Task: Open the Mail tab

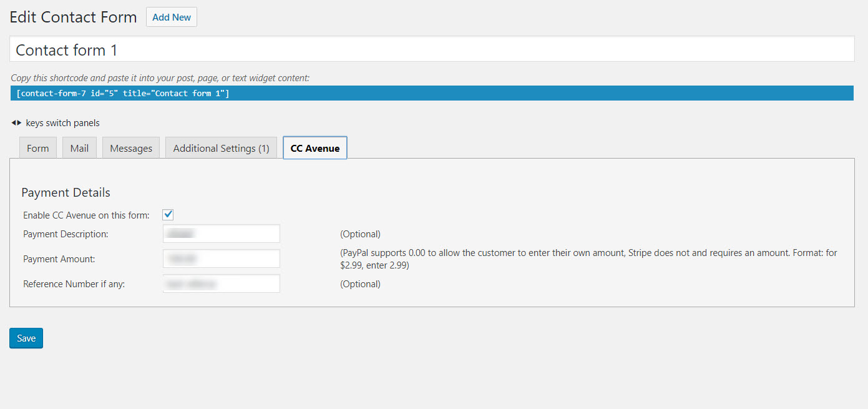Action: [x=79, y=148]
